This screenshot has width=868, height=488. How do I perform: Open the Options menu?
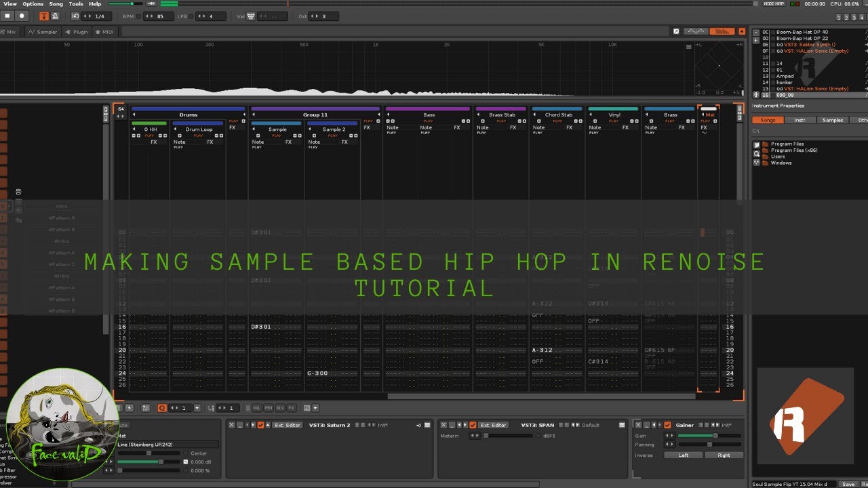click(x=33, y=3)
